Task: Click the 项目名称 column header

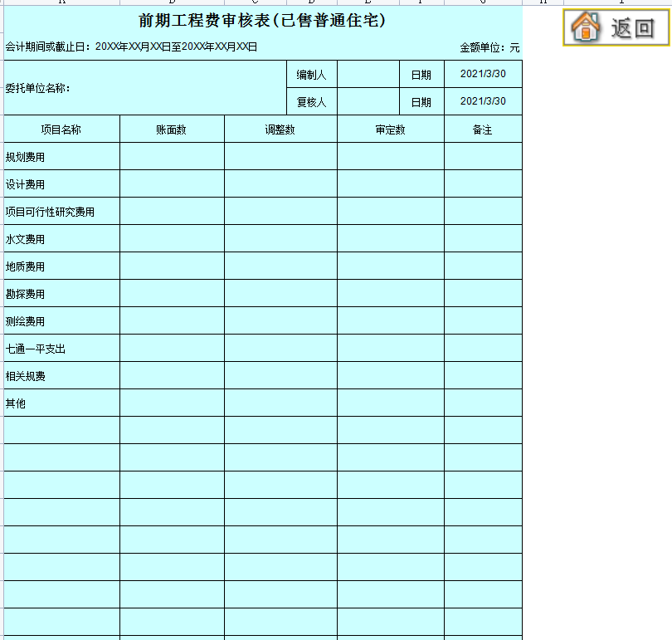Action: [x=61, y=129]
